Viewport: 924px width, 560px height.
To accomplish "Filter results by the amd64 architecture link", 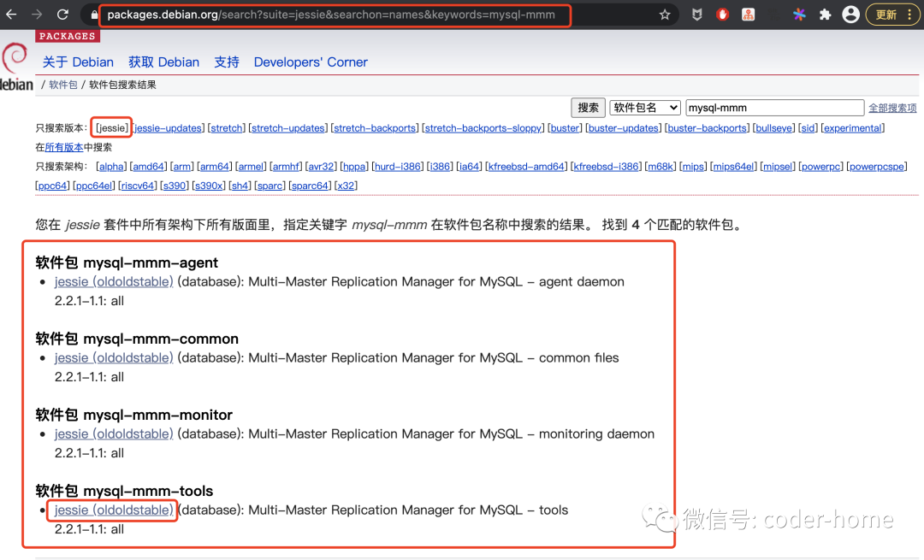I will [148, 167].
